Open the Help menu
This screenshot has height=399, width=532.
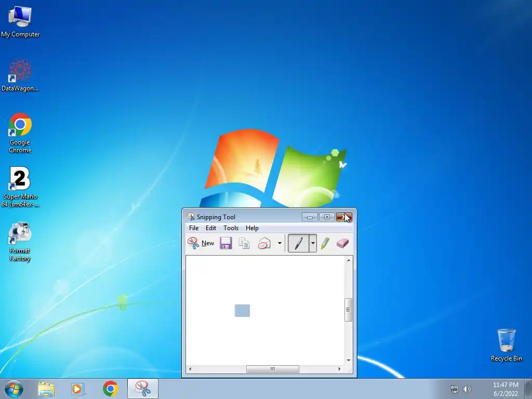coord(252,228)
